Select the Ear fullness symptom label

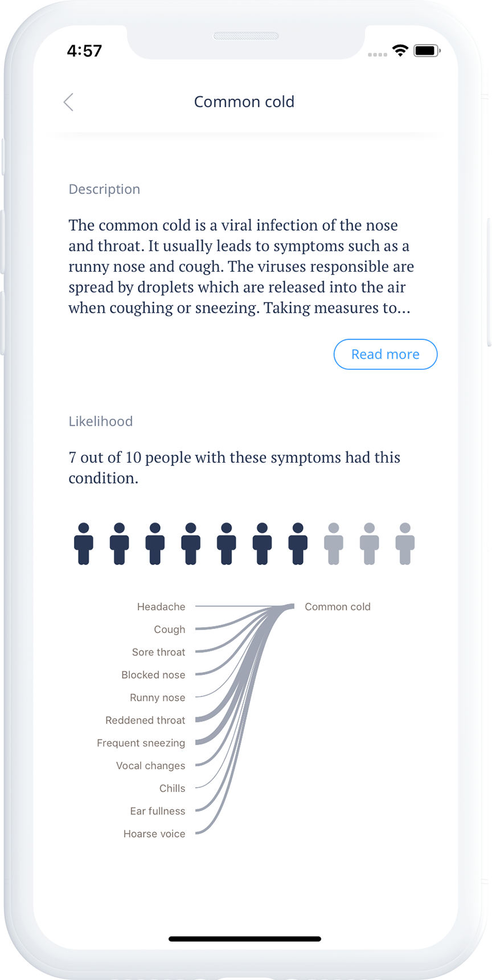pos(158,811)
